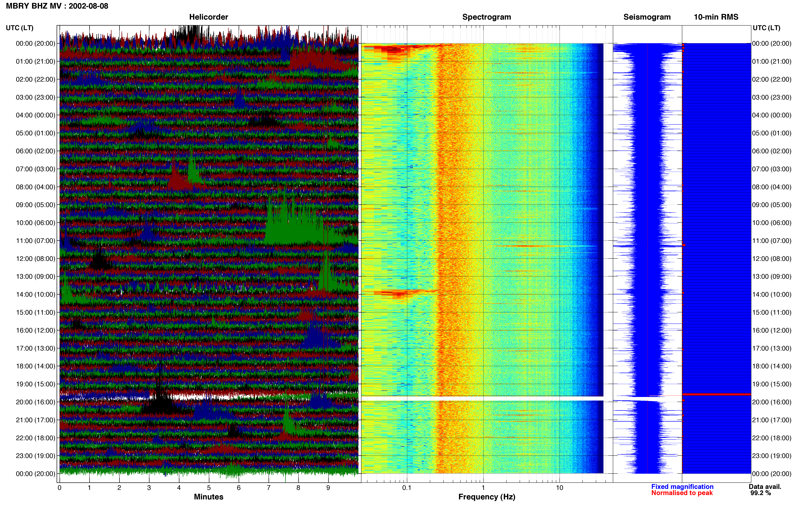Image resolution: width=812 pixels, height=508 pixels.
Task: Click the white data gap in the spectrogram
Action: coord(483,398)
